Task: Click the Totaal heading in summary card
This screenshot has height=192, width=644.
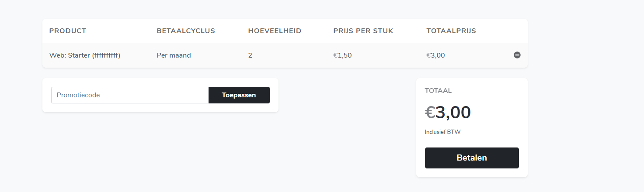Action: click(x=438, y=91)
